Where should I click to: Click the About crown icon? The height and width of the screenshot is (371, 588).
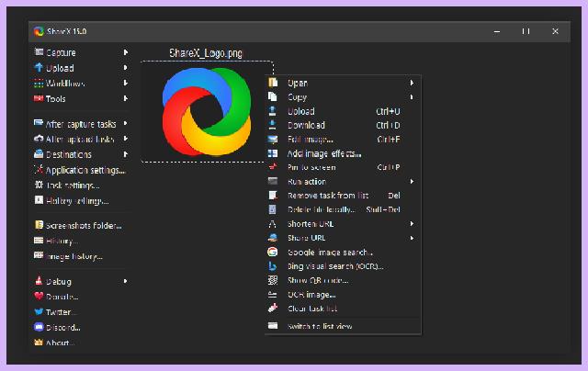click(39, 342)
